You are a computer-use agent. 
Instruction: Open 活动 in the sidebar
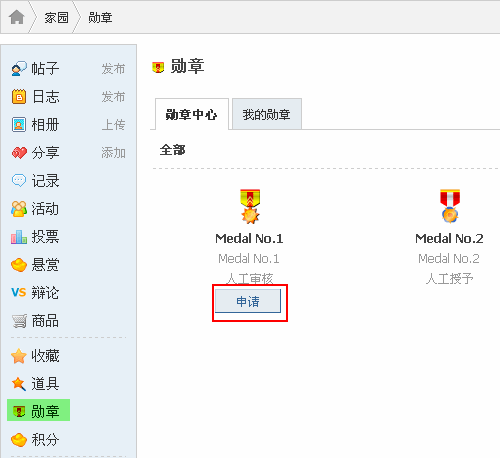[x=45, y=209]
